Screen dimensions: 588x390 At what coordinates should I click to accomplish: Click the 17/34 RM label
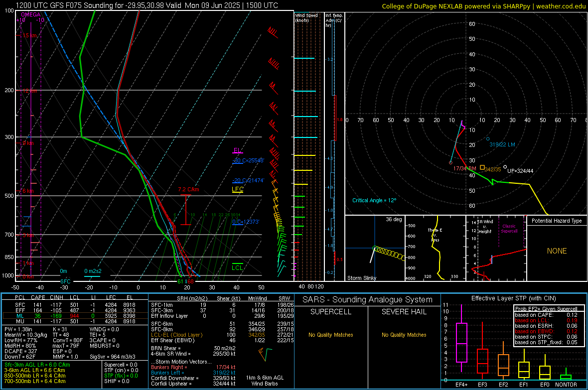pos(464,168)
